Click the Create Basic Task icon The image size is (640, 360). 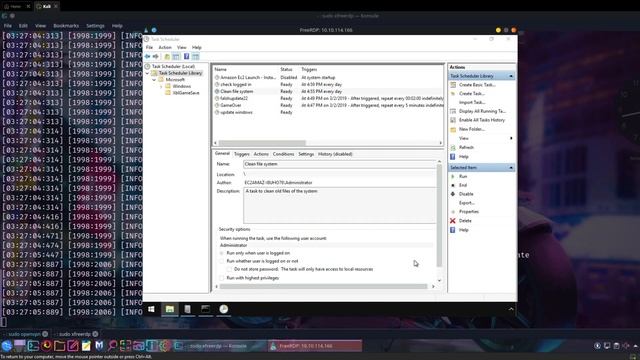(453, 85)
